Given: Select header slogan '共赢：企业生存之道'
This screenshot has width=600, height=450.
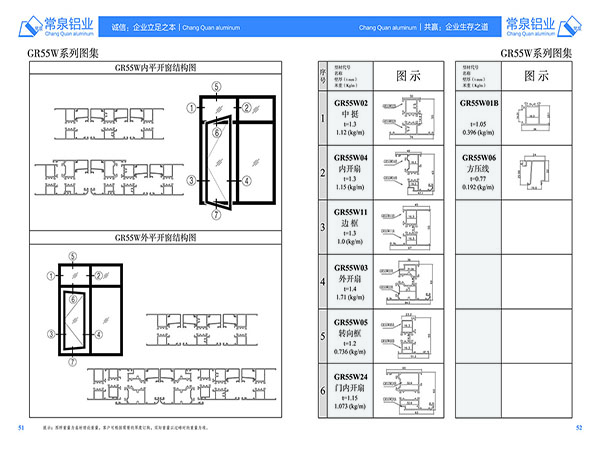Looking at the screenshot, I should [456, 27].
